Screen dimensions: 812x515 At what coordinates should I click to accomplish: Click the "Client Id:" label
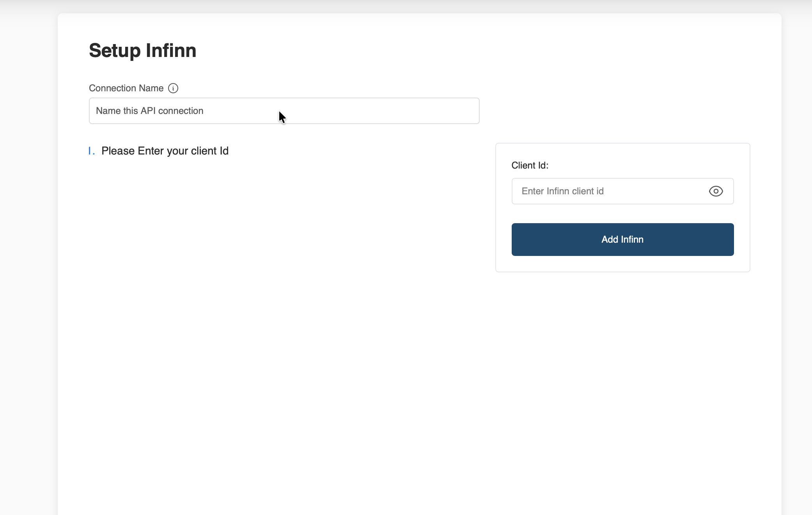tap(530, 165)
